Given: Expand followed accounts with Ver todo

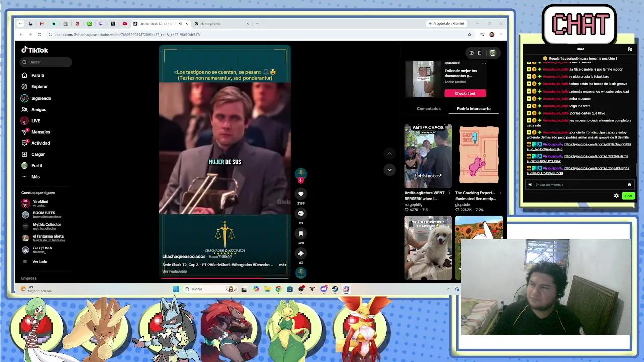Looking at the screenshot, I should pos(35,262).
